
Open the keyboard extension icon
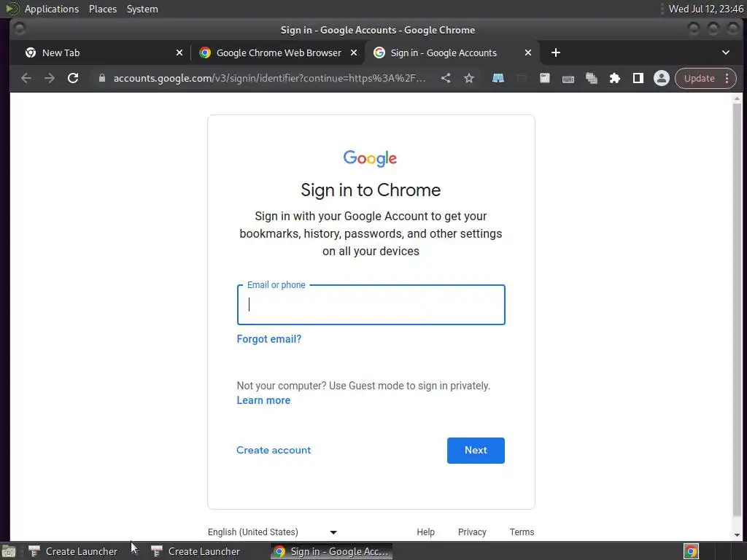coord(568,79)
